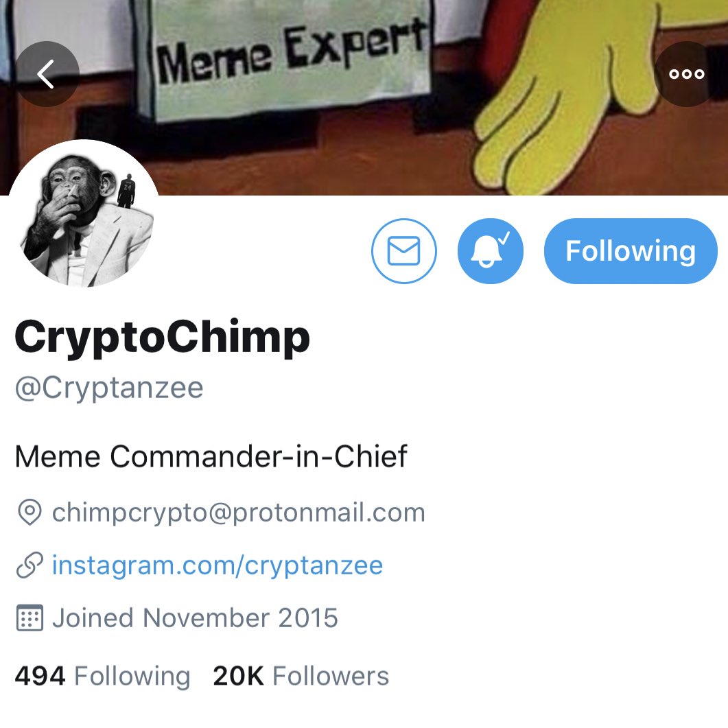Screen dimensions: 728x728
Task: View the 494 Following list
Action: [x=103, y=676]
